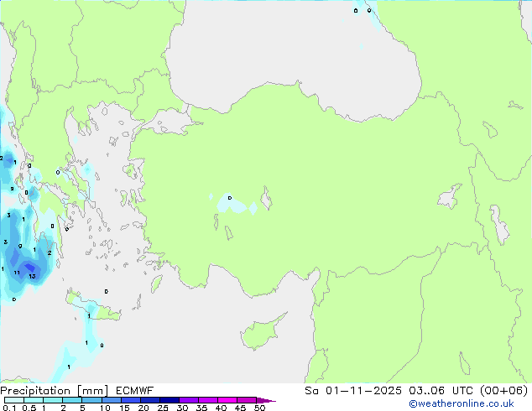
Task: Click the "01-11-2025" date text
Action: click(363, 391)
